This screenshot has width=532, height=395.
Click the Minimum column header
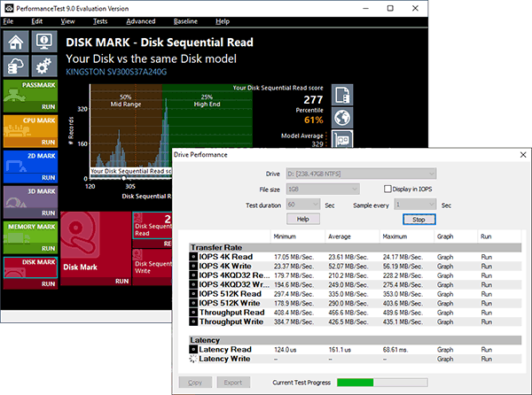[x=298, y=236]
